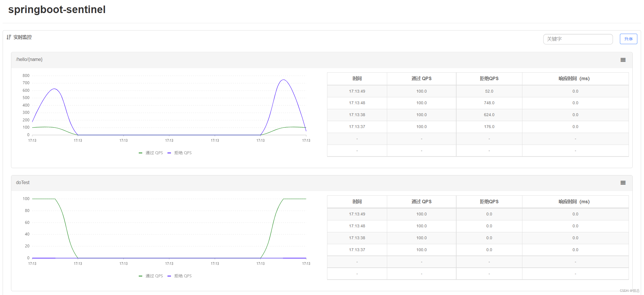Click the sort icon beside 实时监控
The image size is (644, 295).
click(x=9, y=37)
